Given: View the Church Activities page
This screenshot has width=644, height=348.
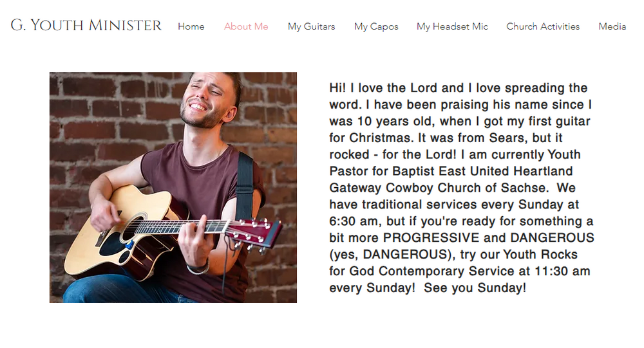Looking at the screenshot, I should pyautogui.click(x=543, y=26).
